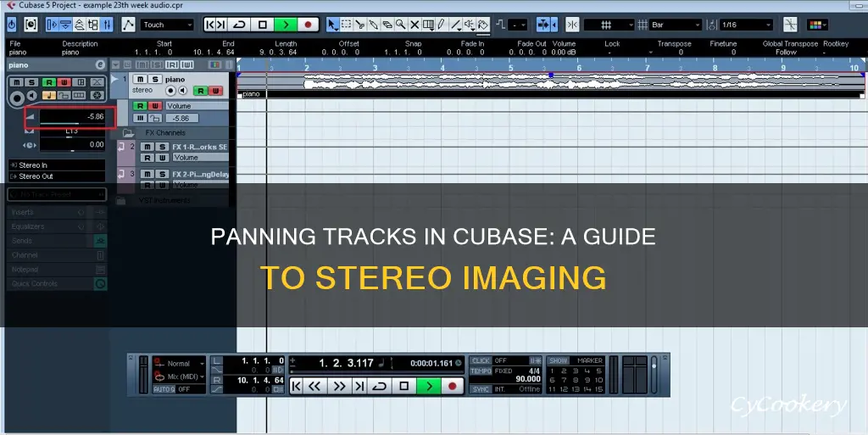
Task: Select the Split scissors tool
Action: (359, 25)
